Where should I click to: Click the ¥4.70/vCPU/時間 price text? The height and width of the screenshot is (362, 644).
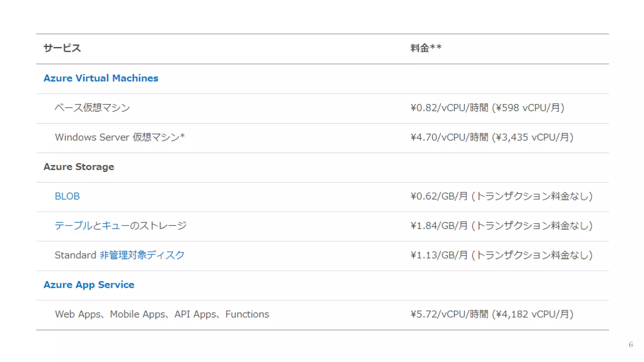pos(449,137)
